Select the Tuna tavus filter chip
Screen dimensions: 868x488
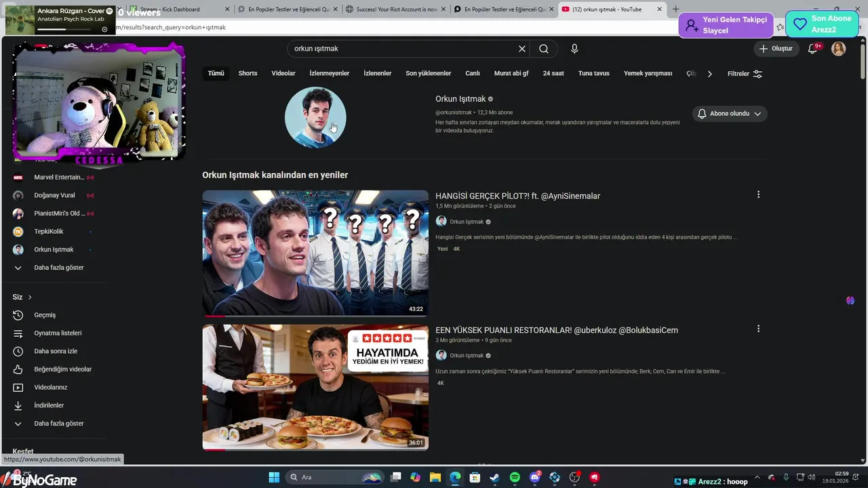[x=594, y=73]
